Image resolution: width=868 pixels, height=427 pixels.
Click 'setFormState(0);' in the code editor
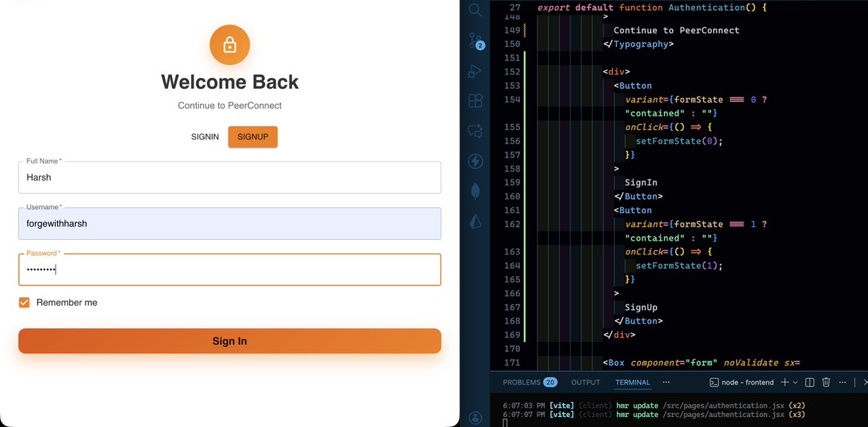pyautogui.click(x=679, y=141)
